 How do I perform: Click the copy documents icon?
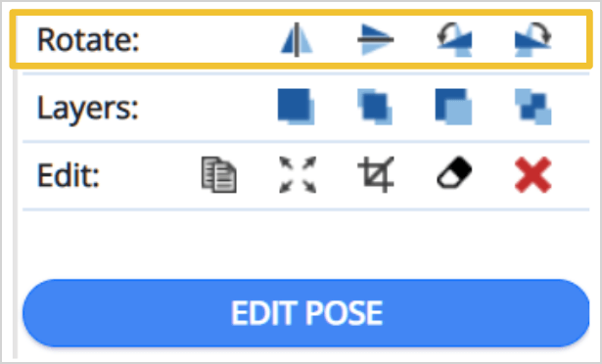click(219, 175)
